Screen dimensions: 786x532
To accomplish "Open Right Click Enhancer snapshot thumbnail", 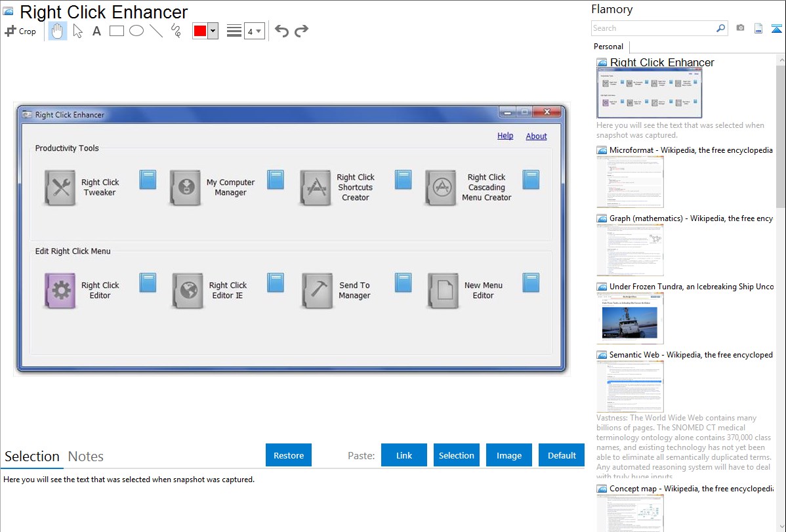I will pos(649,93).
